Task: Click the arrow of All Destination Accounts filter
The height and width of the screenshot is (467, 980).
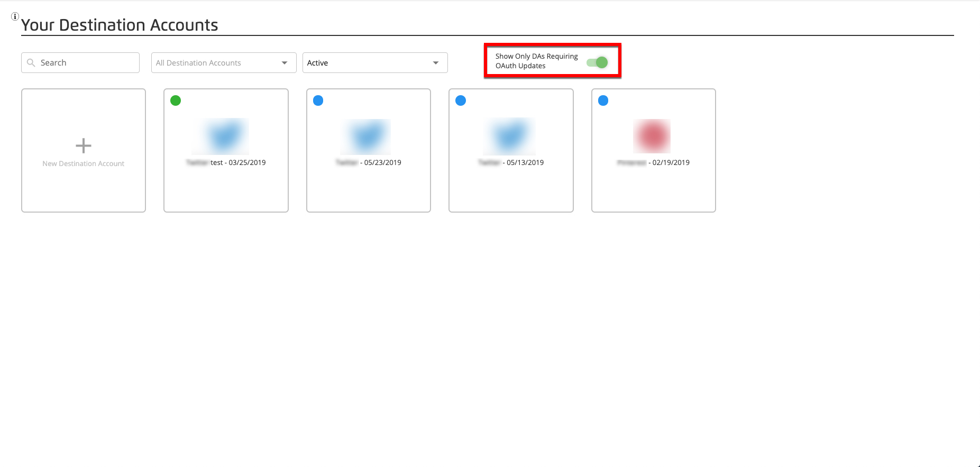Action: [x=285, y=63]
